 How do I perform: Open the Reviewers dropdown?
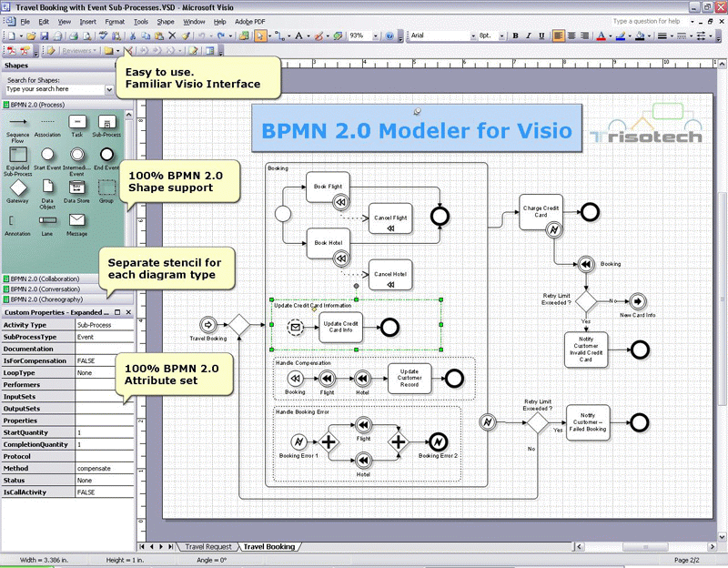pos(79,51)
